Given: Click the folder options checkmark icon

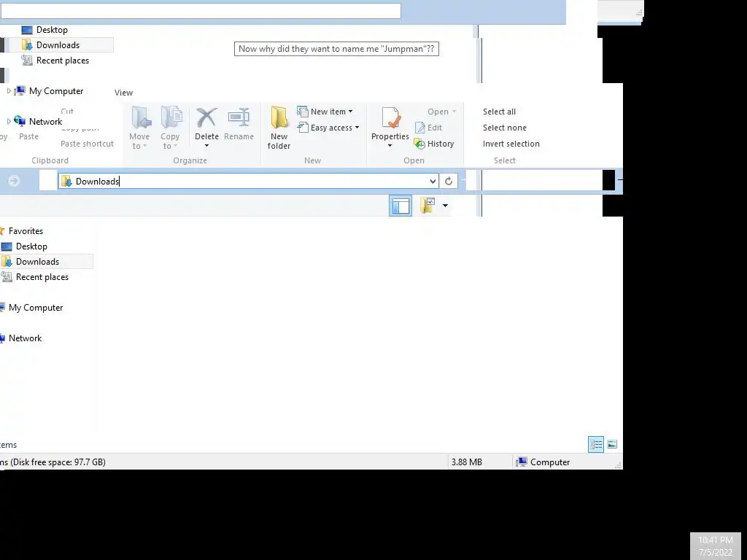Looking at the screenshot, I should tap(427, 206).
